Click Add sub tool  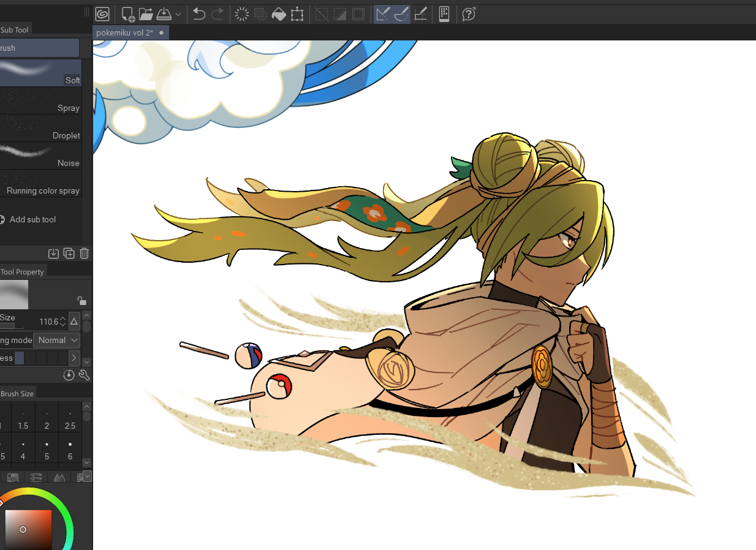tap(32, 219)
